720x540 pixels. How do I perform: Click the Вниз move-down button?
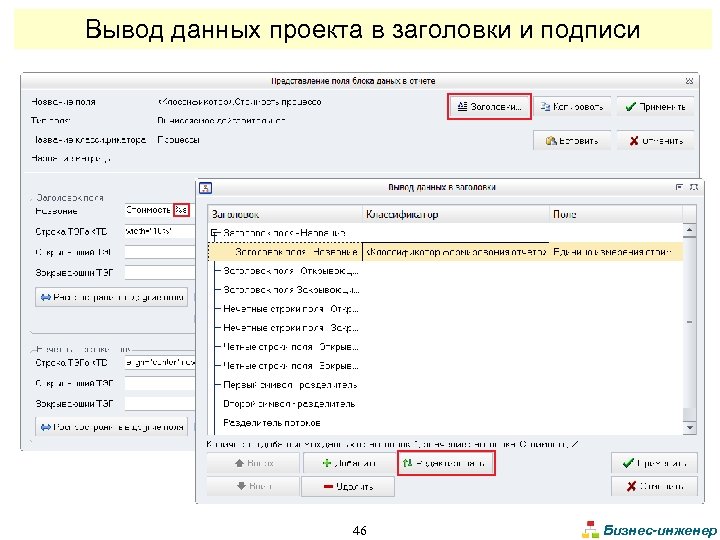click(253, 486)
